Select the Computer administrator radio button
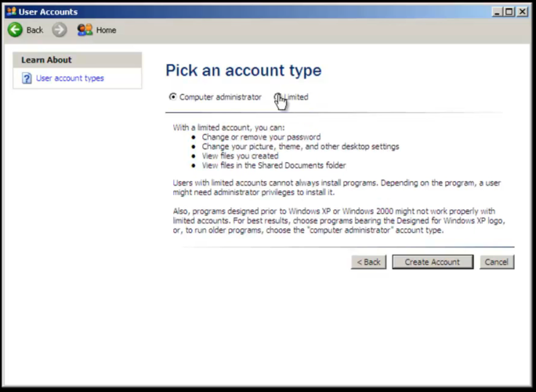This screenshot has height=392, width=536. [x=173, y=97]
